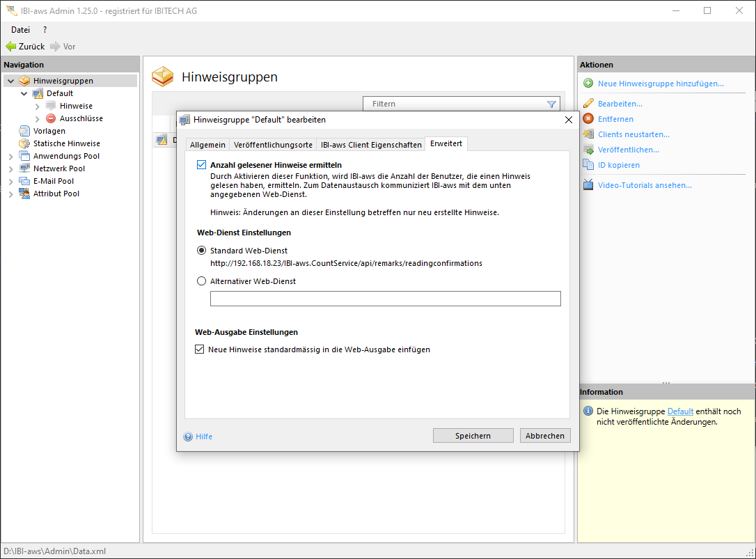
Task: Open the Default link in Information panel
Action: click(x=680, y=411)
